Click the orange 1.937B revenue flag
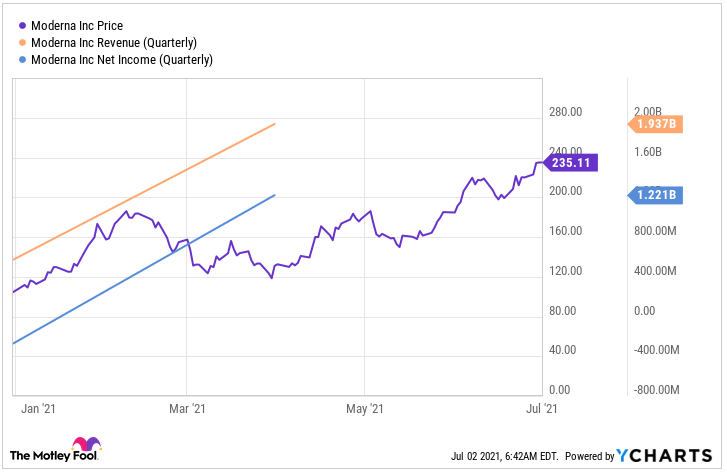727x473 pixels. click(x=657, y=124)
